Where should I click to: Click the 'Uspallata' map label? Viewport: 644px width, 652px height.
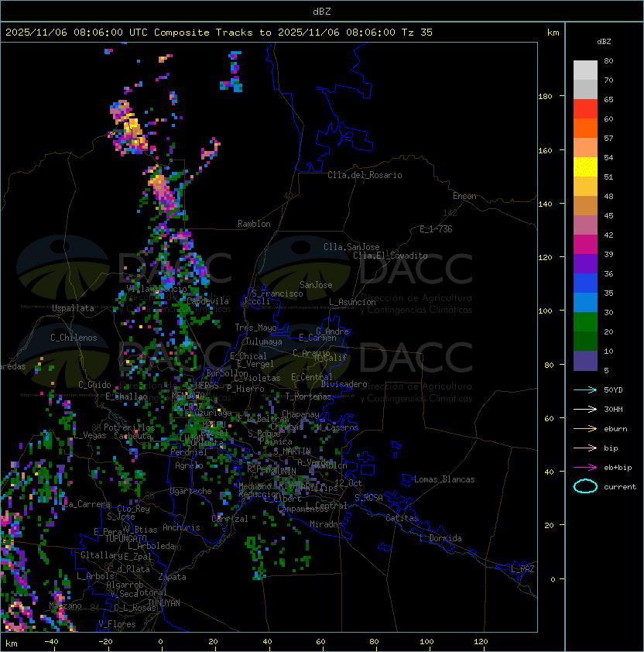73,308
